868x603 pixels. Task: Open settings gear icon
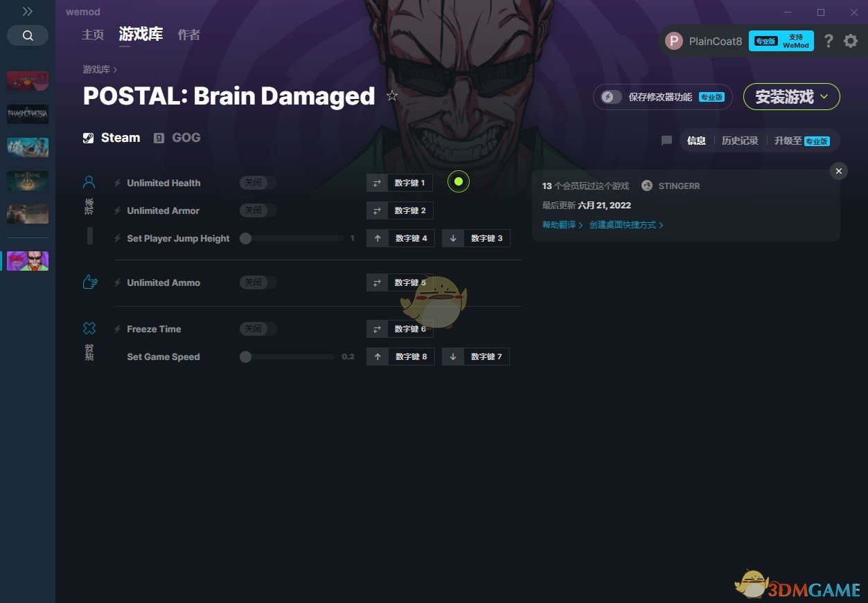click(851, 42)
